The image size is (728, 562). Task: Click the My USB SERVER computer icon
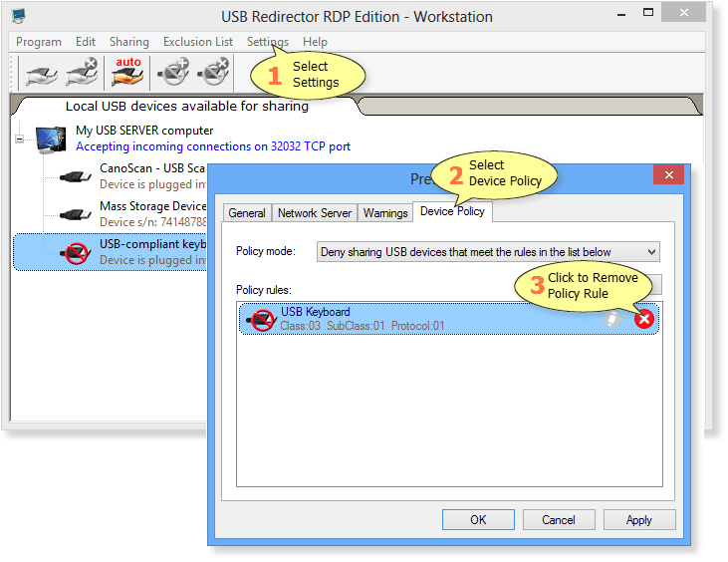51,139
